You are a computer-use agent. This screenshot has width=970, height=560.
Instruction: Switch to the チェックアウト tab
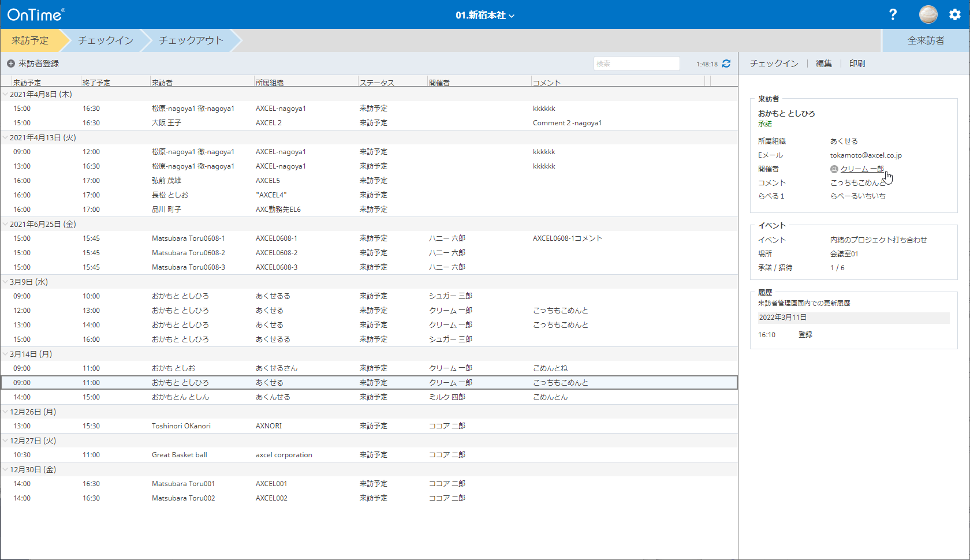(x=191, y=40)
